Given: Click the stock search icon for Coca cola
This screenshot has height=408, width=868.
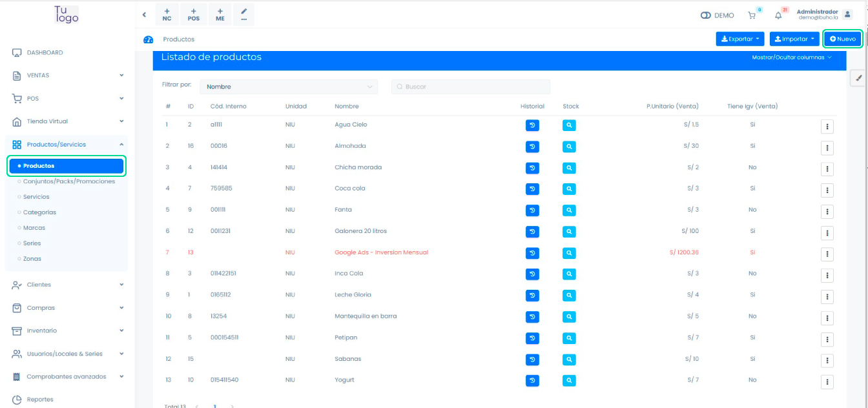Looking at the screenshot, I should pyautogui.click(x=569, y=189).
